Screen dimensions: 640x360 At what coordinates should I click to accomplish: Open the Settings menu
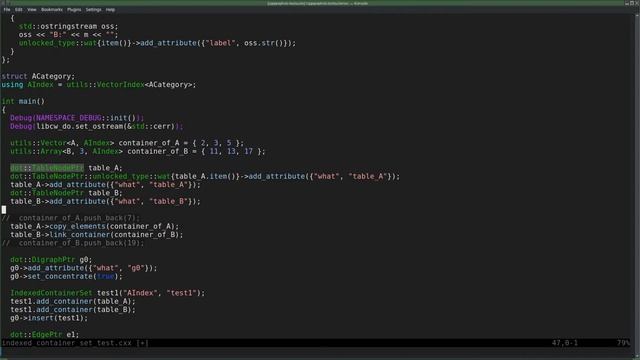[x=93, y=9]
